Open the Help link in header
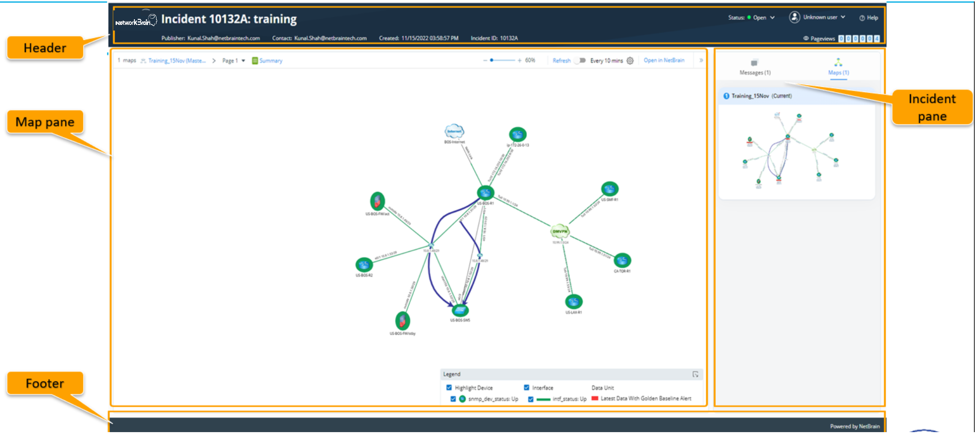Screen dimensions: 980x434 (x=869, y=18)
